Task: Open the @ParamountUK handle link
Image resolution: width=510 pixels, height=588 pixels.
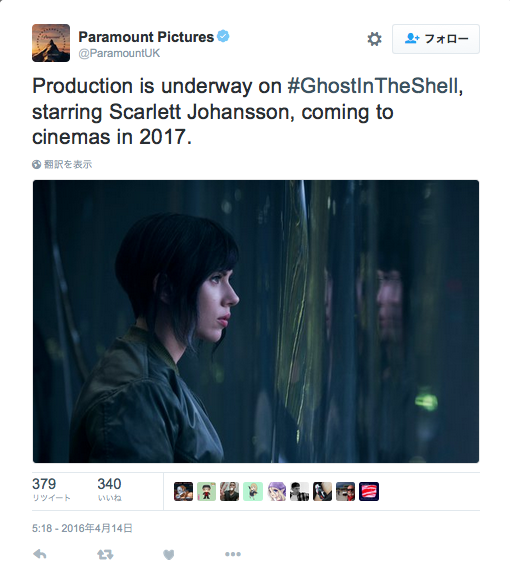Action: 119,53
